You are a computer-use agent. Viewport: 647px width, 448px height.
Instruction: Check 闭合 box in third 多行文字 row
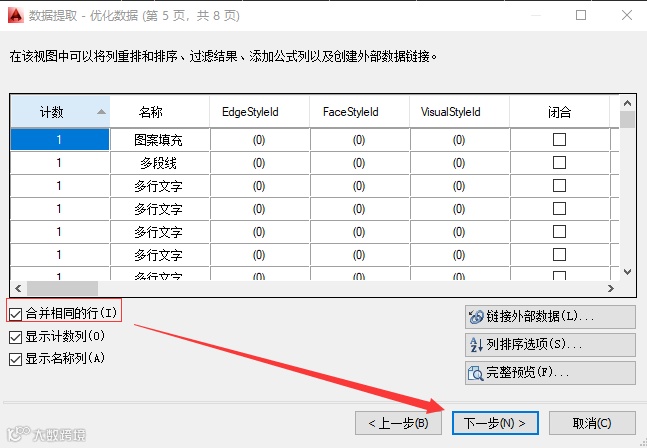coord(559,232)
